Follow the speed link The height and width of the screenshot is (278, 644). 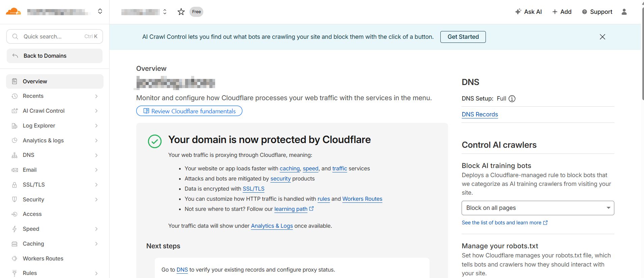(311, 168)
